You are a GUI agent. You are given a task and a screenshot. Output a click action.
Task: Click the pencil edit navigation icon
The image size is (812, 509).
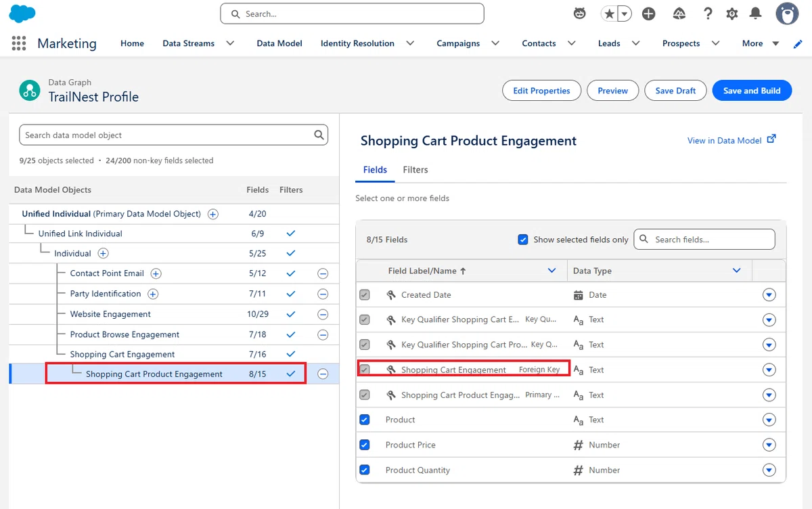[x=798, y=43]
